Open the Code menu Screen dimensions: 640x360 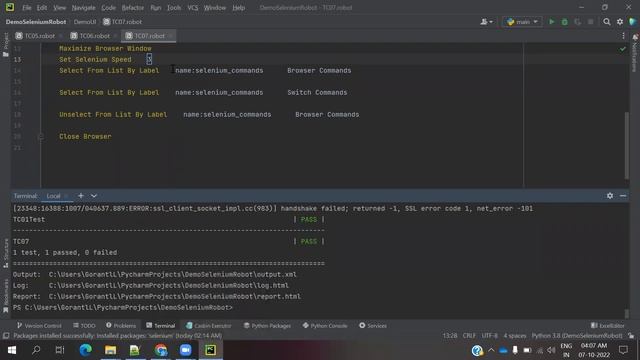point(108,7)
